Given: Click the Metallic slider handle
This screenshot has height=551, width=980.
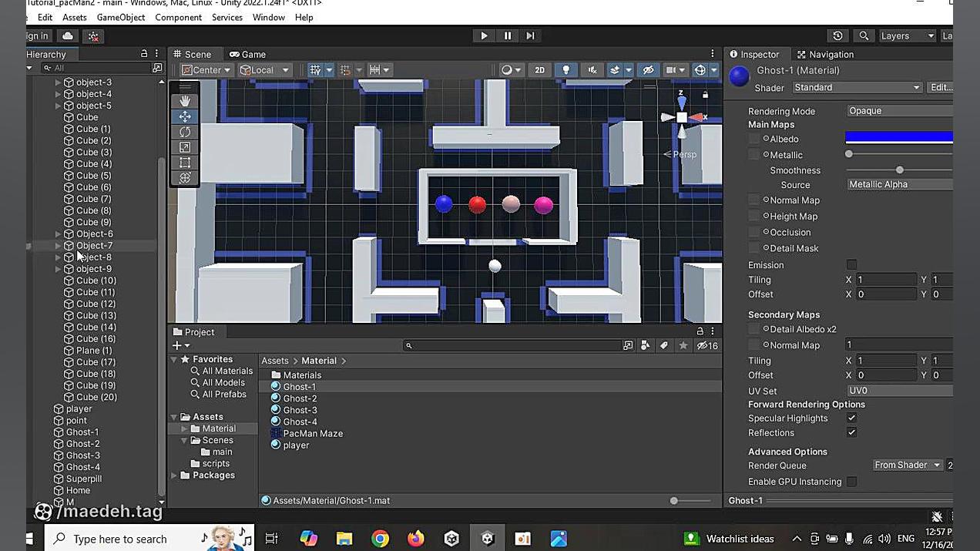Looking at the screenshot, I should [x=849, y=155].
